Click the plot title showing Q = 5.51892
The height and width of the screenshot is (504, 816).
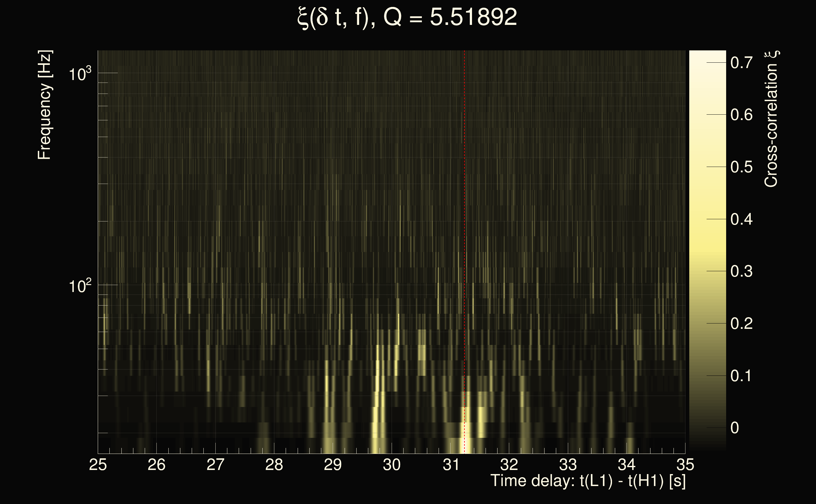point(407,17)
